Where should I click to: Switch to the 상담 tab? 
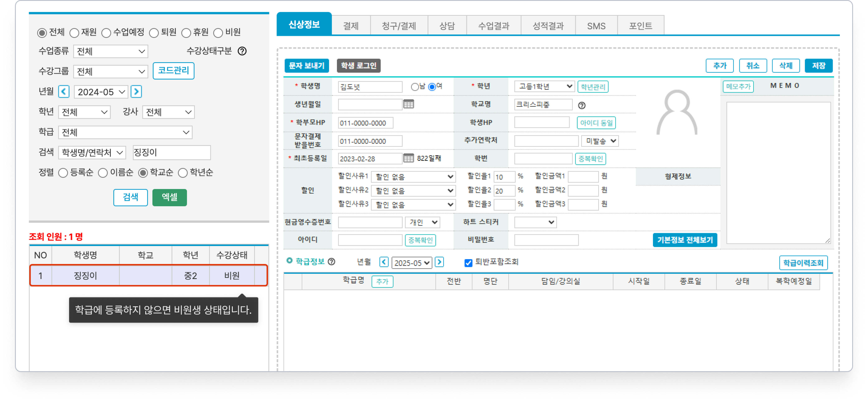tap(447, 26)
